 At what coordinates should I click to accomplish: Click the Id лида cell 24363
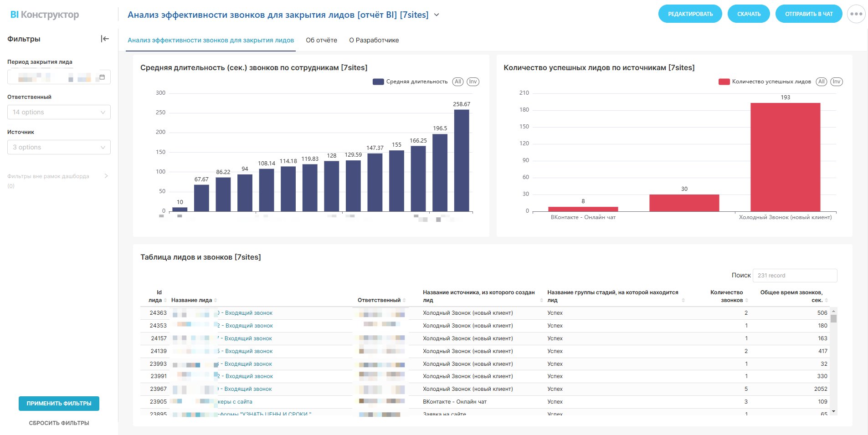pyautogui.click(x=158, y=313)
